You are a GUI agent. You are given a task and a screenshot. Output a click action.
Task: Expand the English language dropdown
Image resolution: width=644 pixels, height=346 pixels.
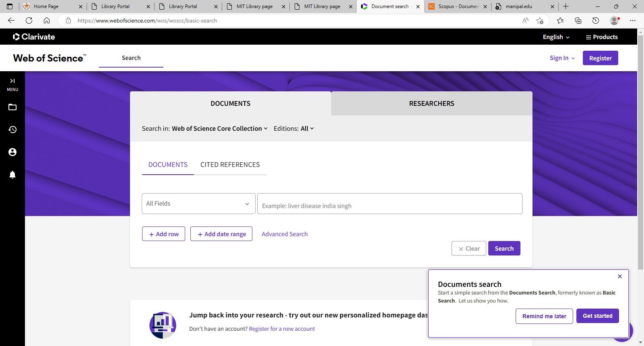(556, 37)
